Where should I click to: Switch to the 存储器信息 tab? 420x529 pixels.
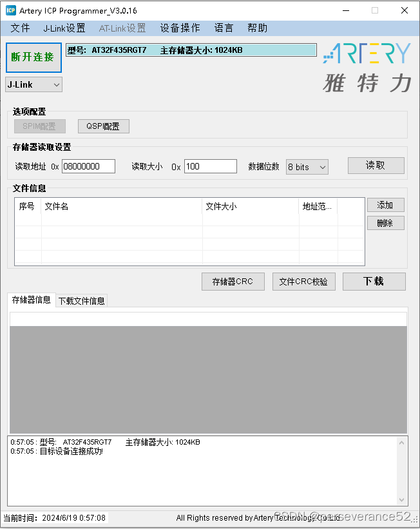coord(32,300)
